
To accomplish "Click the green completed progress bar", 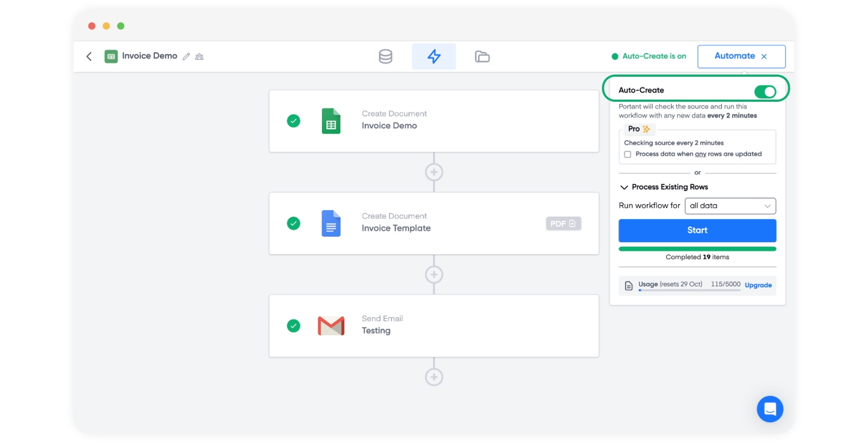I will click(x=697, y=249).
